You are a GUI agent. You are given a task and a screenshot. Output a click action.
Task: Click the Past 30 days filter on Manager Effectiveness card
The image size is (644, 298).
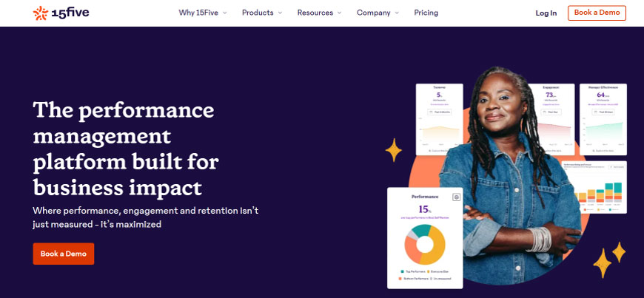pos(602,112)
